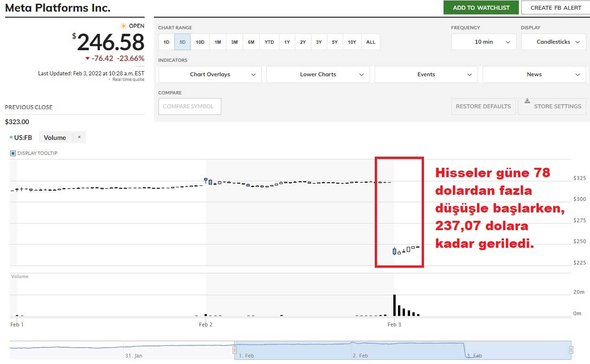Click the tallest volume bar at Feb 3

coord(394,305)
